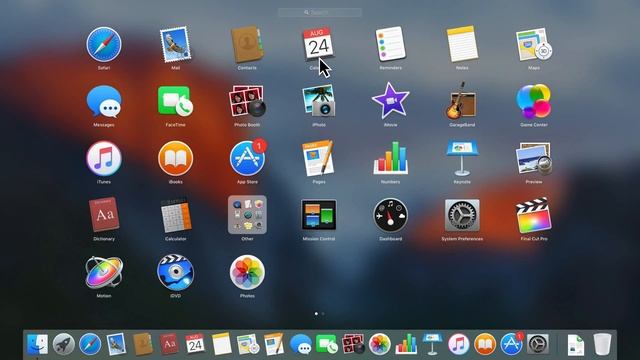Open Photos from the Dock
Image resolution: width=640 pixels, height=360 pixels.
click(380, 344)
